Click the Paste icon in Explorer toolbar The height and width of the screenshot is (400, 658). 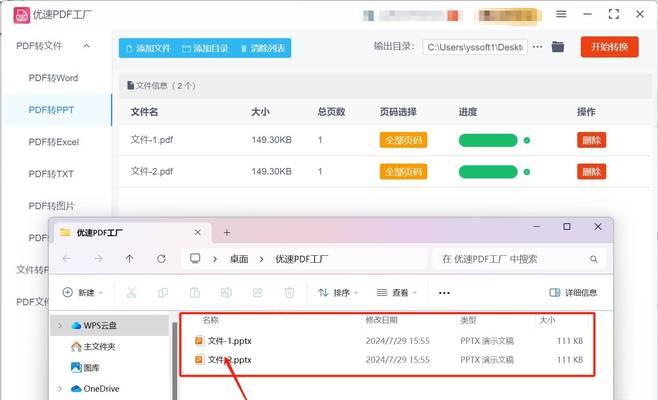pos(194,293)
